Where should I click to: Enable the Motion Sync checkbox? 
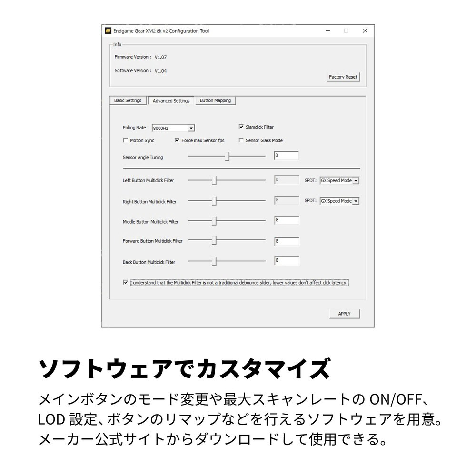coord(126,141)
